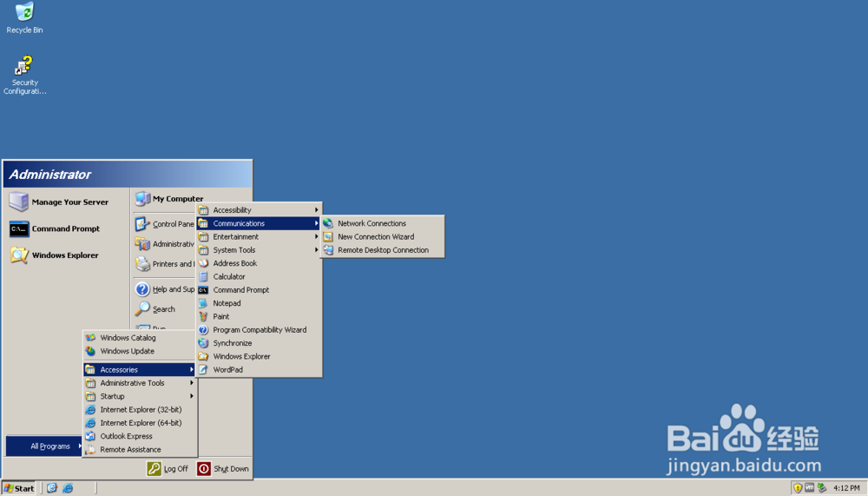
Task: Click the Windows Catalog icon
Action: [x=90, y=338]
